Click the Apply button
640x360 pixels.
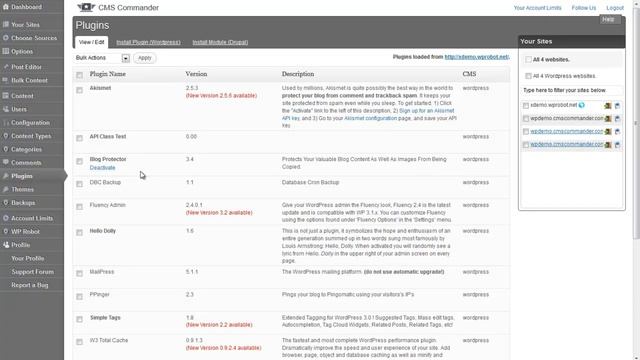pos(144,58)
